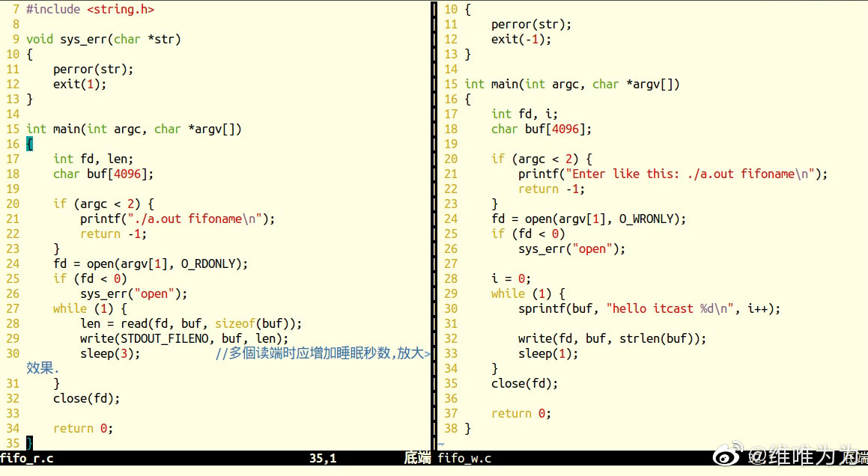Image resolution: width=868 pixels, height=476 pixels.
Task: Click the highlighted opening brace on line 16
Action: point(29,144)
